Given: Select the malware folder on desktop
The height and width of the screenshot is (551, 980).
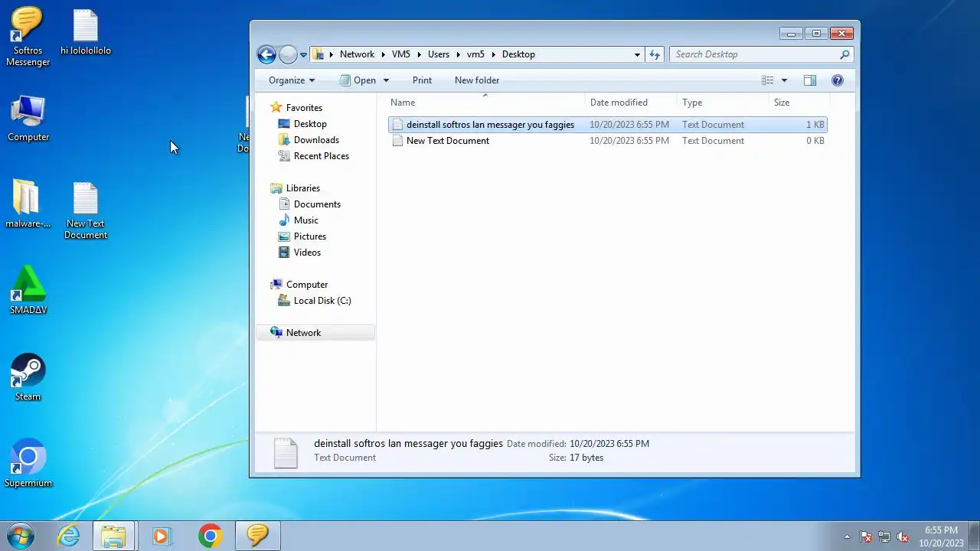Looking at the screenshot, I should pos(28,204).
